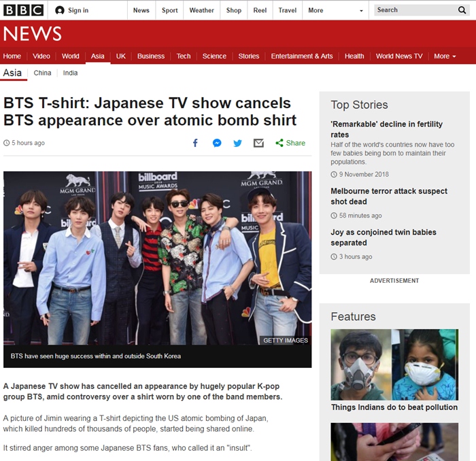Expand the red nav More menu
Image resolution: width=476 pixels, height=461 pixels.
click(x=445, y=56)
